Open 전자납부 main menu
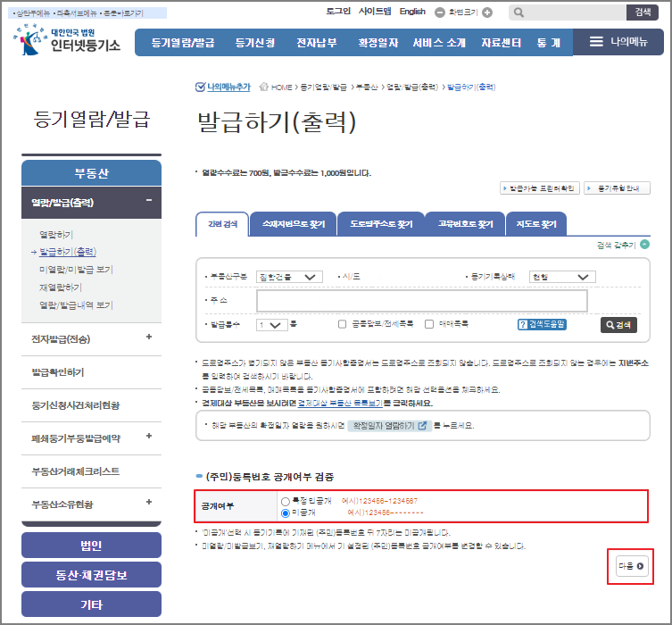This screenshot has width=672, height=625. [317, 43]
